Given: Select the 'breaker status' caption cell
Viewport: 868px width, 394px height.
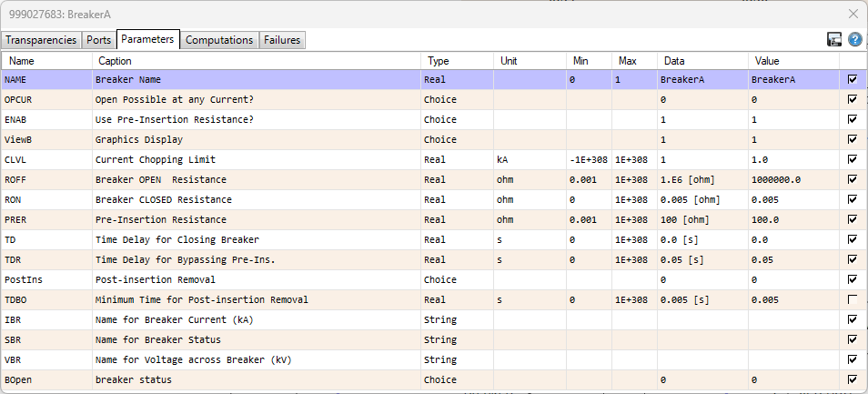Looking at the screenshot, I should click(x=257, y=379).
